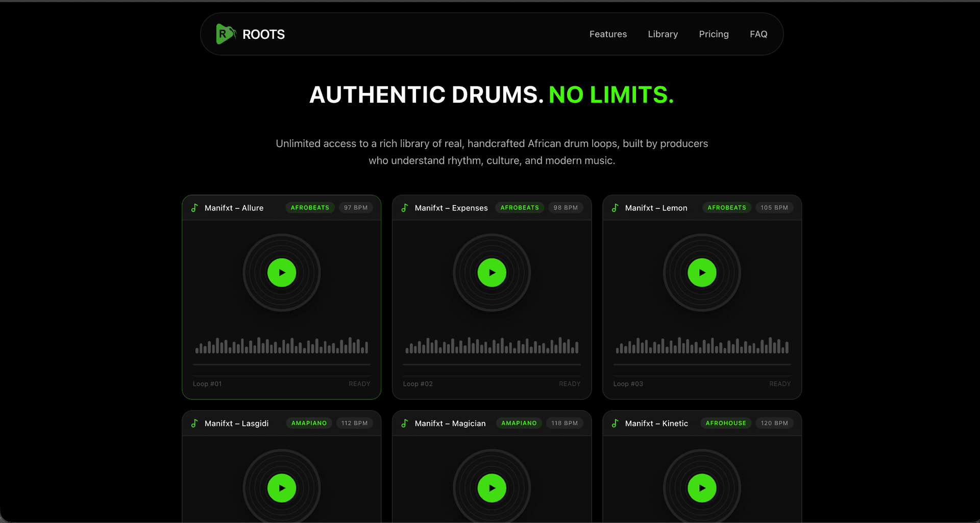Click the 112 BPM badge
Screen dimensions: 980x523
[x=354, y=423]
